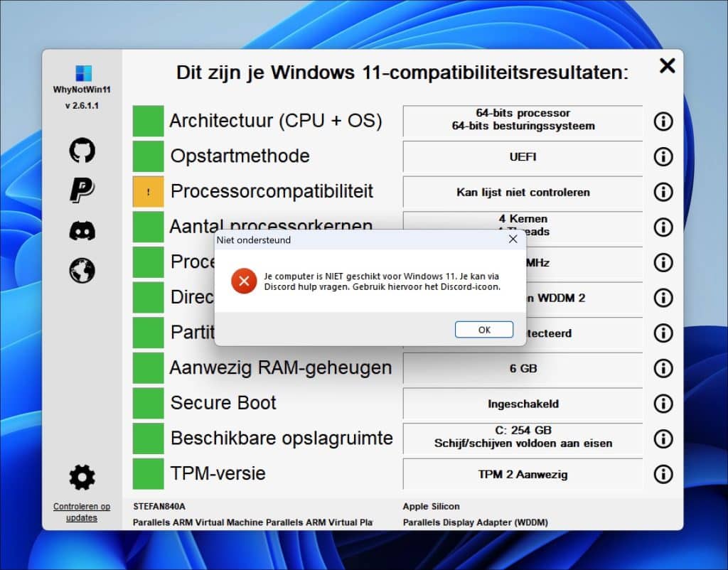
Task: Click 'Parallels Display Adapter (WDDM)' text
Action: coord(476,522)
